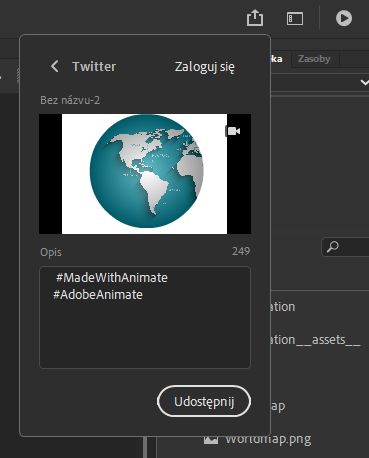Screen dimensions: 369x458
Task: Click the Twitter heading label
Action: click(x=94, y=66)
